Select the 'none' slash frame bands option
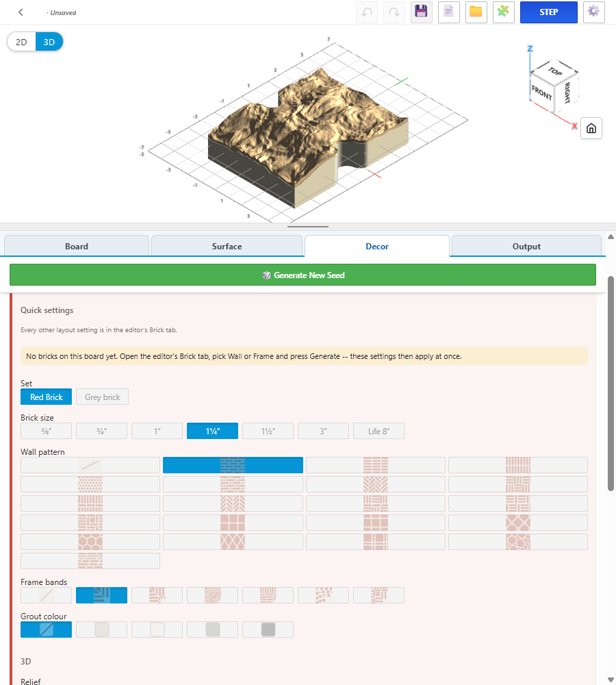 coord(47,595)
